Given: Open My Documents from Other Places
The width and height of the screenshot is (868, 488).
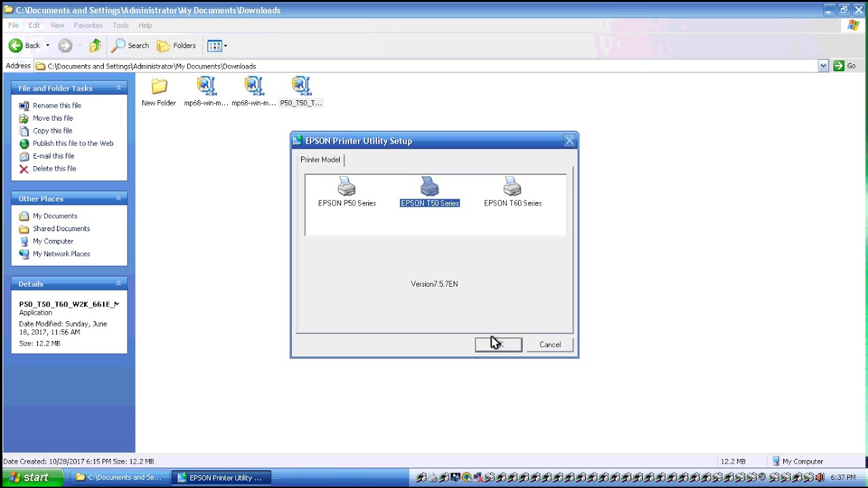Looking at the screenshot, I should pyautogui.click(x=55, y=216).
